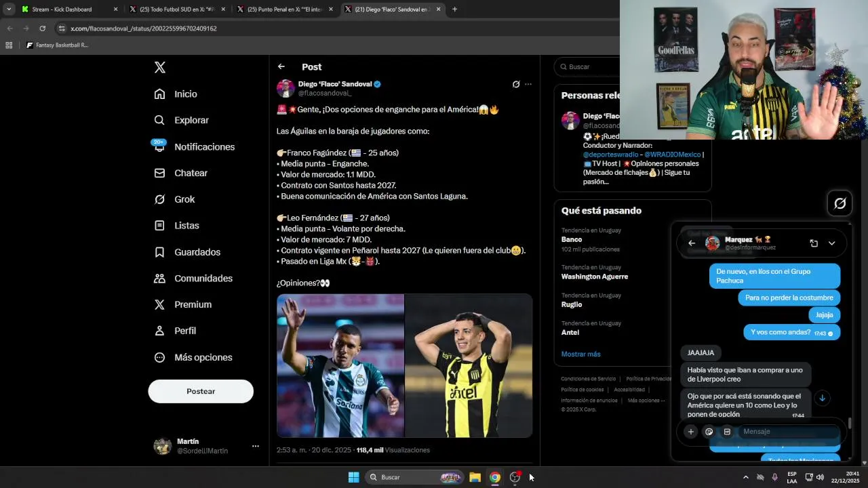Go back in the Marquez chat

(692, 243)
